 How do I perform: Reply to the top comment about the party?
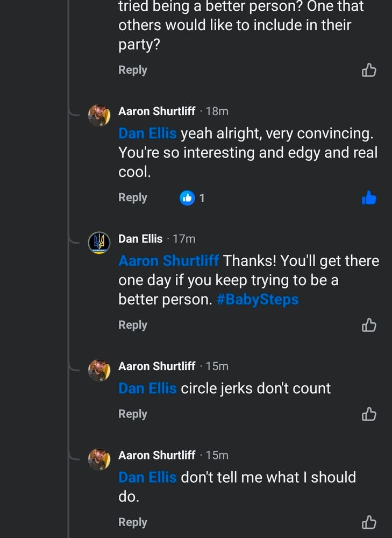(x=133, y=70)
